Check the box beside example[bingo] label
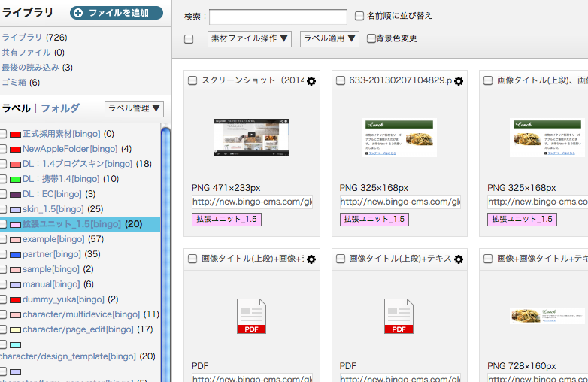Image resolution: width=588 pixels, height=382 pixels. [x=3, y=239]
